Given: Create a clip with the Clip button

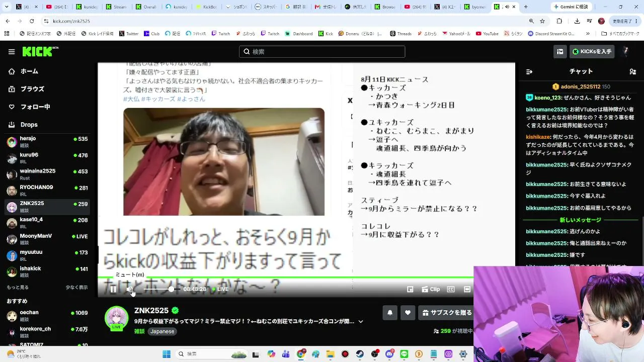Looking at the screenshot, I should point(431,289).
